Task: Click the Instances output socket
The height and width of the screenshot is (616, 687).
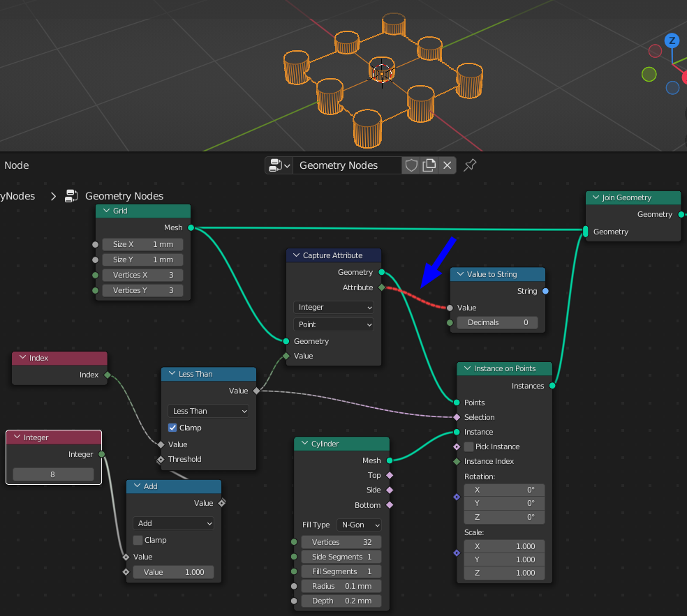Action: [x=552, y=386]
